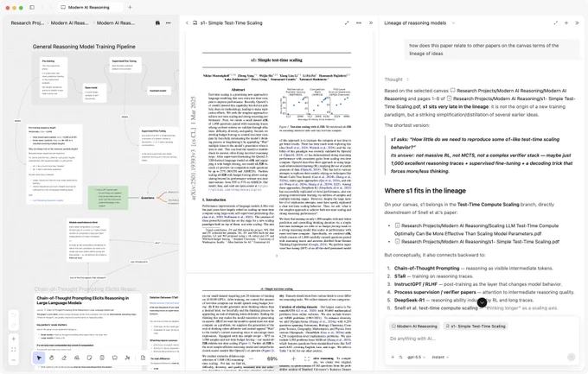The image size is (588, 374).
Task: Expand the Thought section
Action: pos(397,79)
